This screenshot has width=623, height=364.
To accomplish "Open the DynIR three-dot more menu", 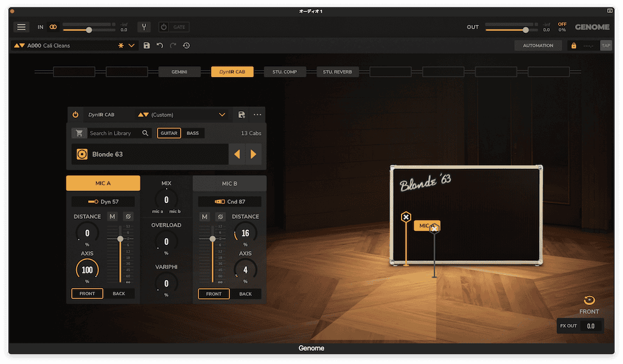I will coord(257,115).
